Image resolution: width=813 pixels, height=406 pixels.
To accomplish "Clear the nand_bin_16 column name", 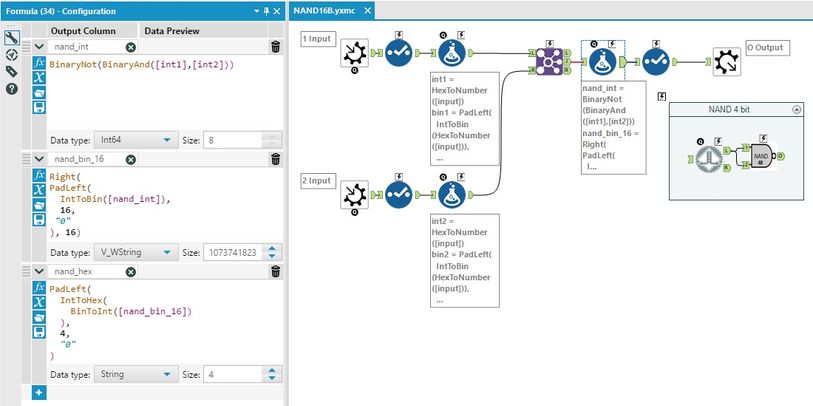I will (x=131, y=160).
